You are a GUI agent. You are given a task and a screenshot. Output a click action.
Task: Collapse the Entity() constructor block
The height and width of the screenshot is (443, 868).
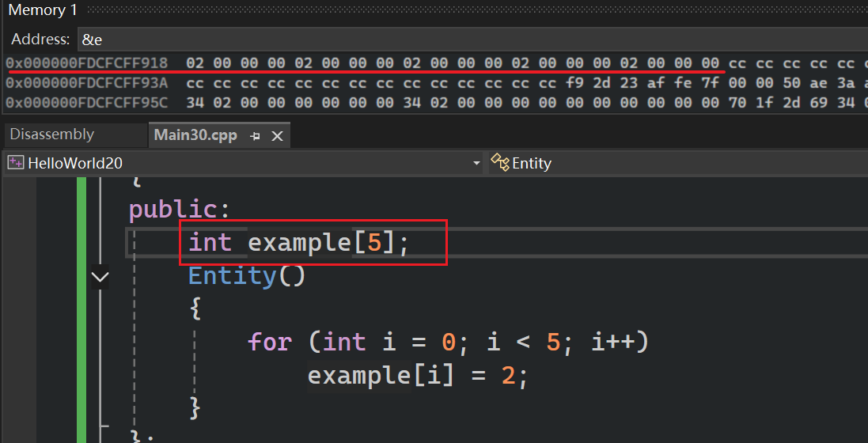point(100,277)
